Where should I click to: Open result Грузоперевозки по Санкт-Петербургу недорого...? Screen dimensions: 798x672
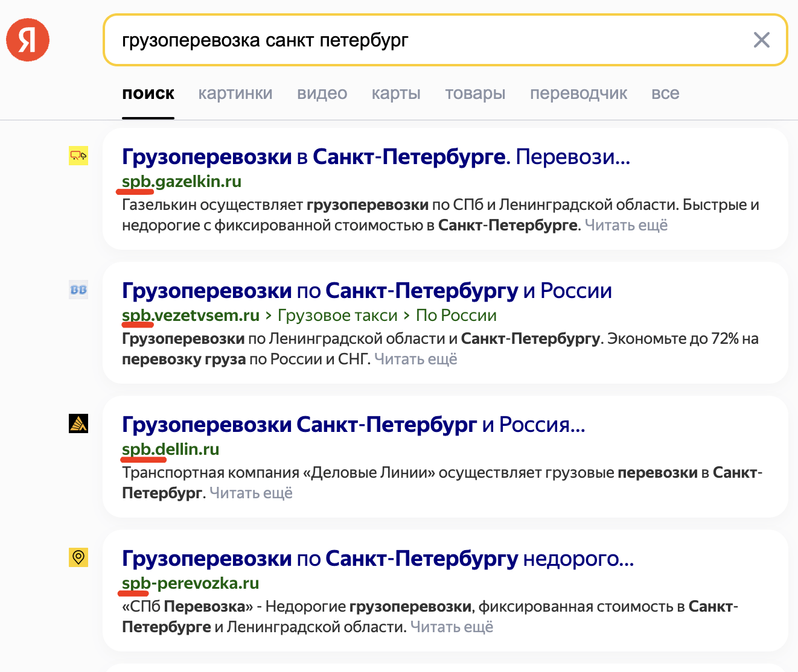pyautogui.click(x=378, y=559)
